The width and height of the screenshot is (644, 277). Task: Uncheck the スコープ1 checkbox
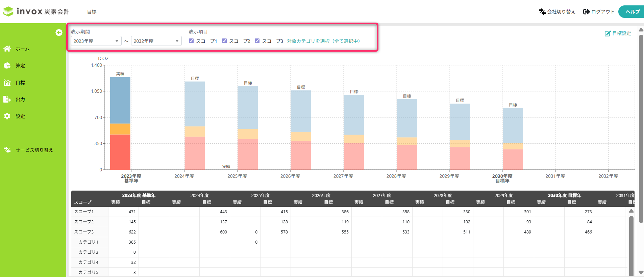point(191,41)
